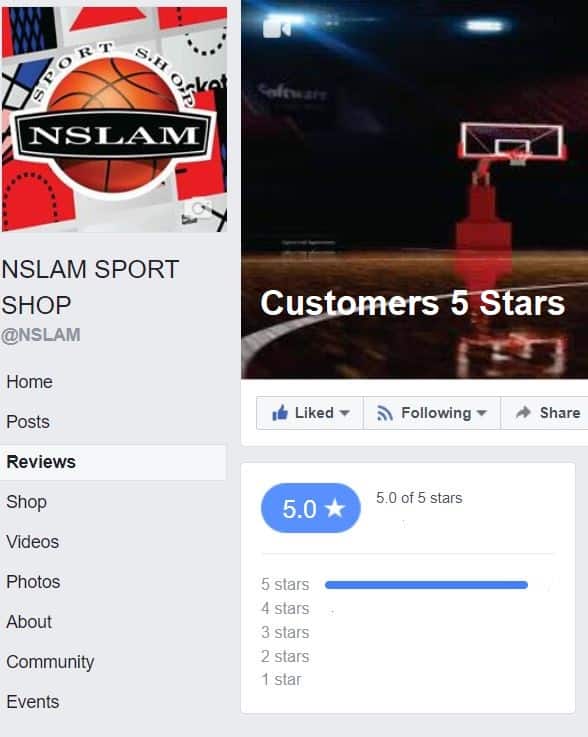Go to the Posts section

(x=28, y=422)
